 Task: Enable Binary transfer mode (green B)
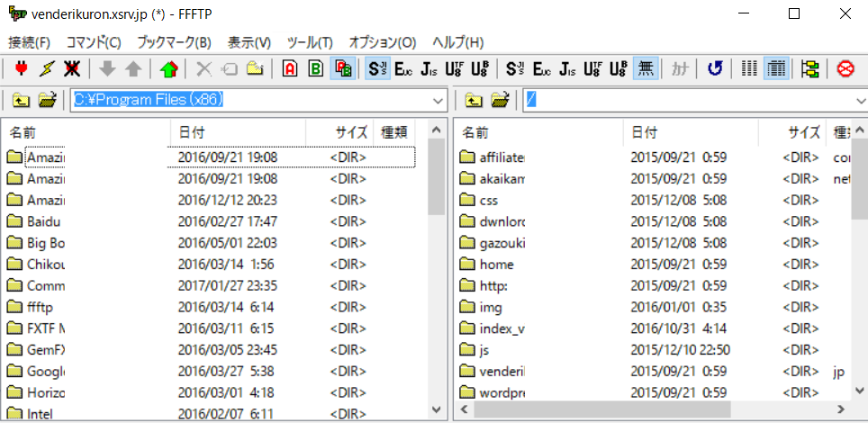(x=315, y=69)
